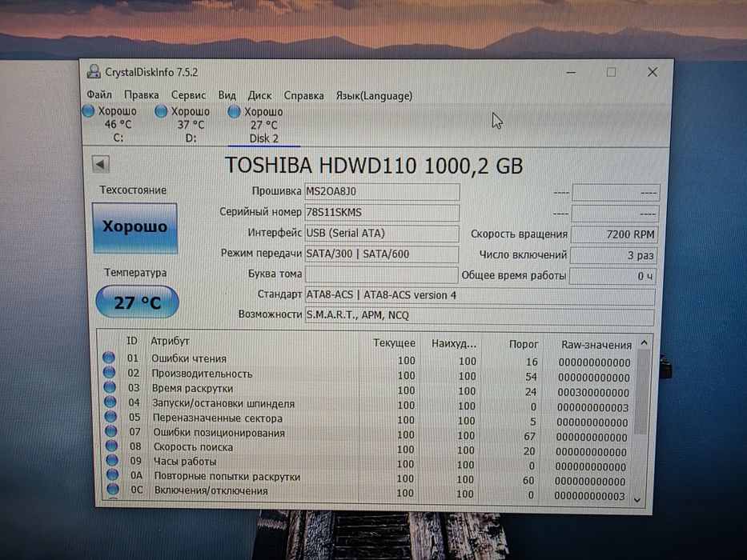Open the Справка menu
Image resolution: width=747 pixels, height=560 pixels.
click(x=304, y=96)
